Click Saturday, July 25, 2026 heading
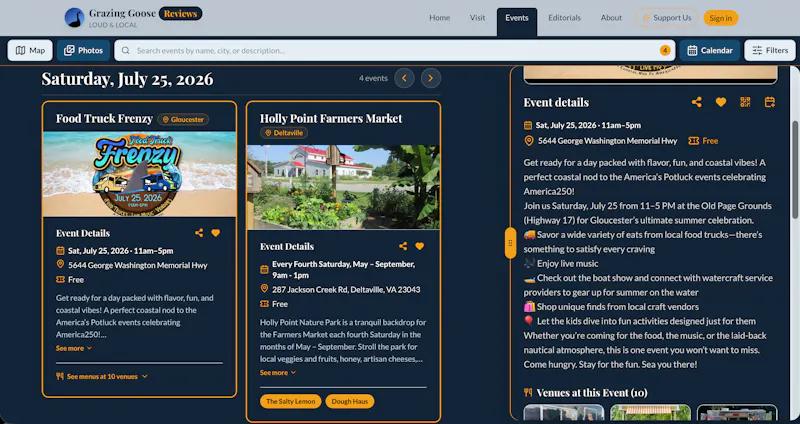Image resolution: width=800 pixels, height=424 pixels. [128, 79]
